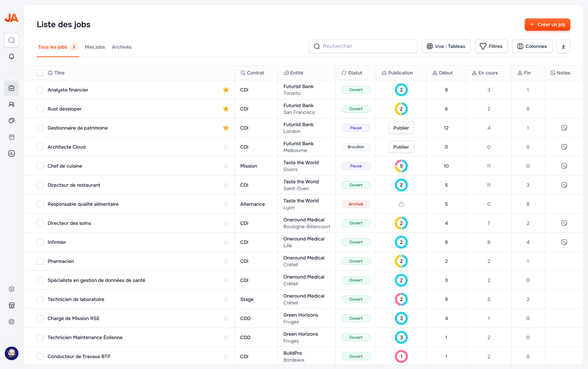The width and height of the screenshot is (588, 369).
Task: Open the candidates (people) sidebar icon
Action: tap(11, 104)
